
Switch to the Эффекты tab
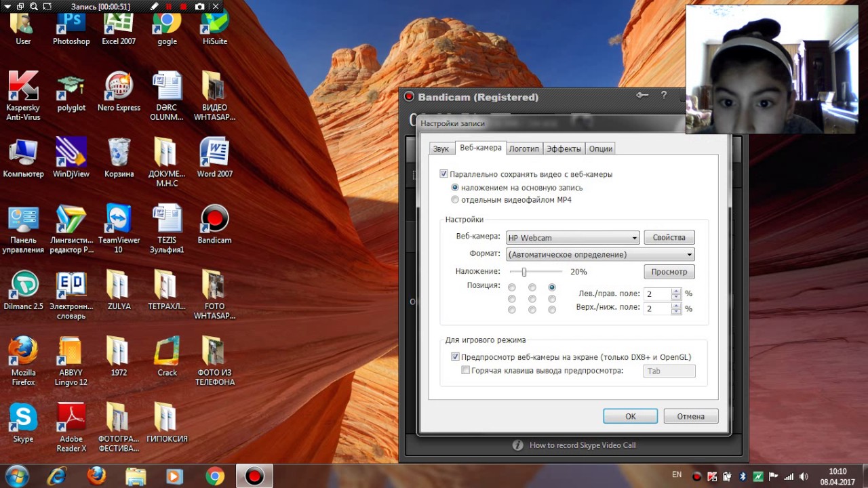click(564, 148)
